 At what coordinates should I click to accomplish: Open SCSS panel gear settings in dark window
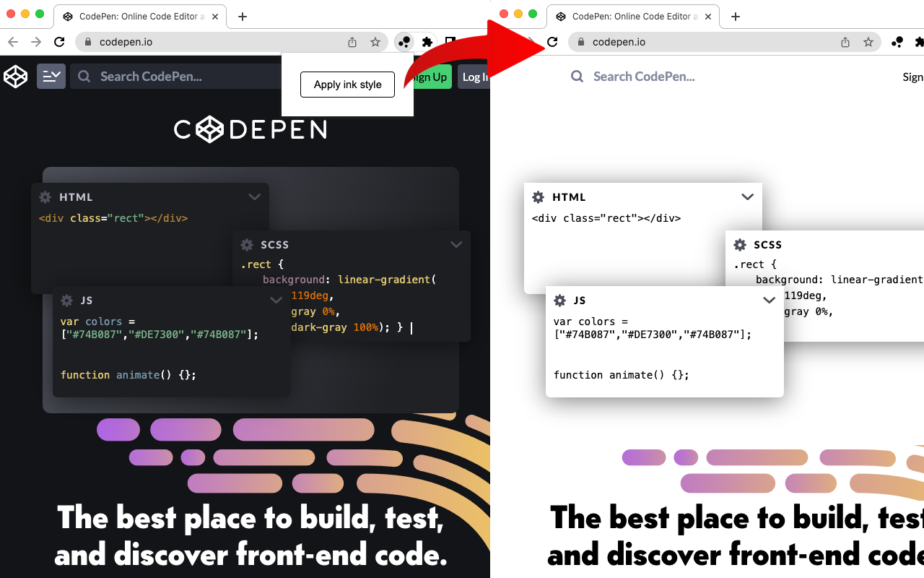tap(247, 245)
